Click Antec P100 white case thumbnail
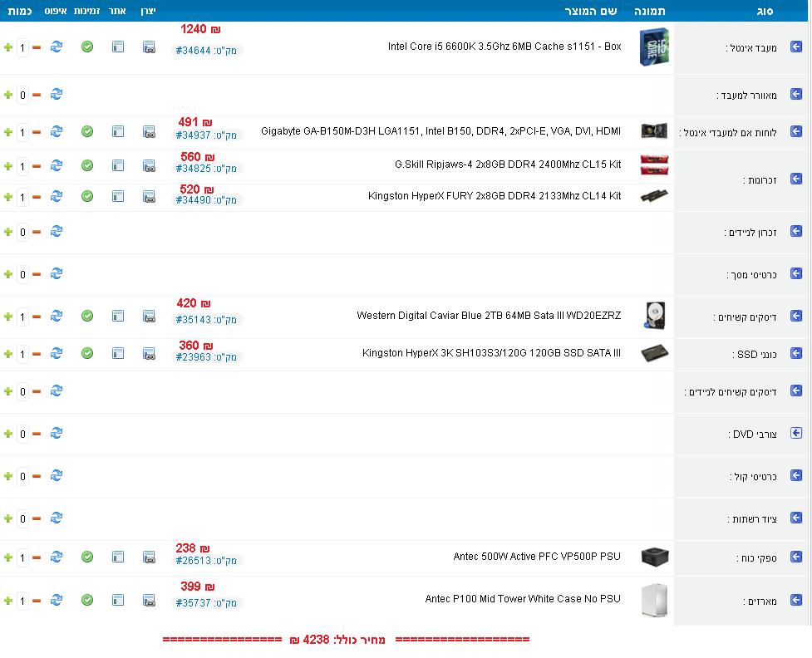812x658 pixels. point(654,600)
